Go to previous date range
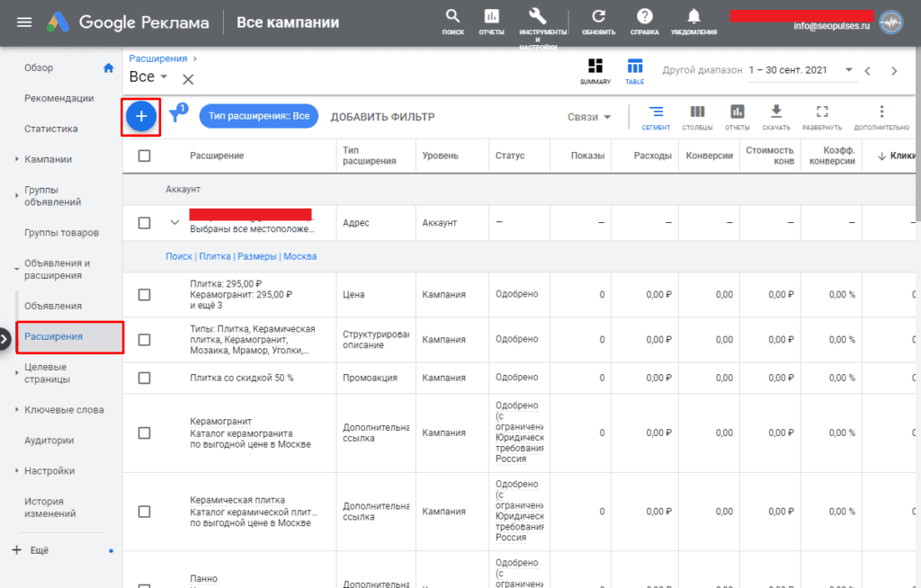The image size is (921, 588). [868, 71]
